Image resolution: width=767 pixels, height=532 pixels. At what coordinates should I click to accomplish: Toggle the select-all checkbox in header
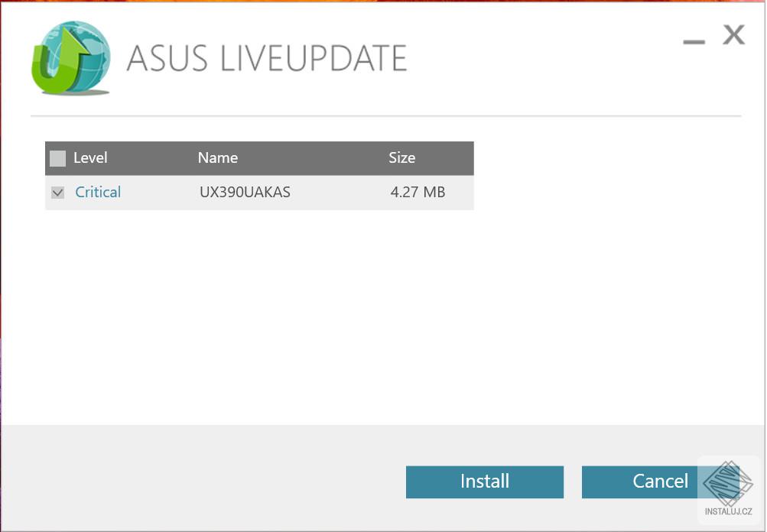57,158
